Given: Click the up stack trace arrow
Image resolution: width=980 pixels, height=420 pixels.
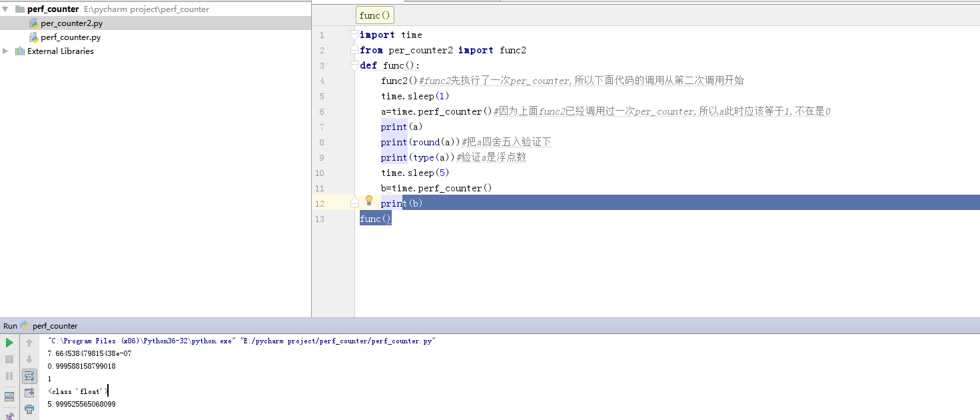Looking at the screenshot, I should (29, 343).
